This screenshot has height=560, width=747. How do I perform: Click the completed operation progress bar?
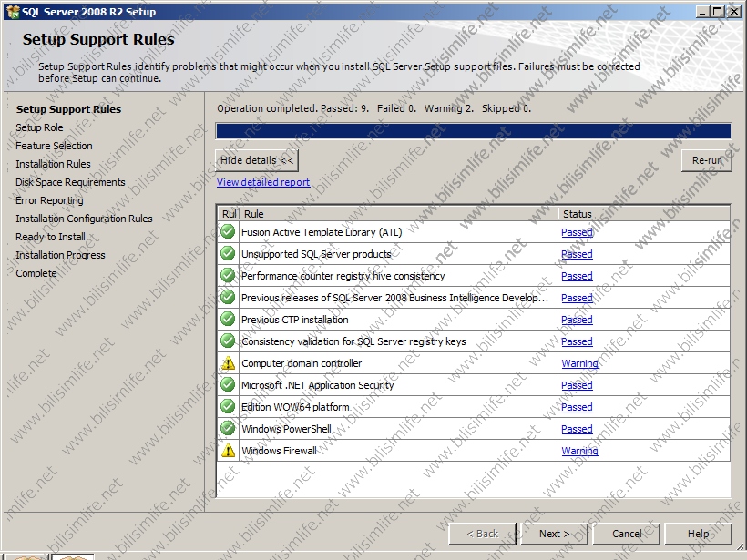click(x=473, y=131)
